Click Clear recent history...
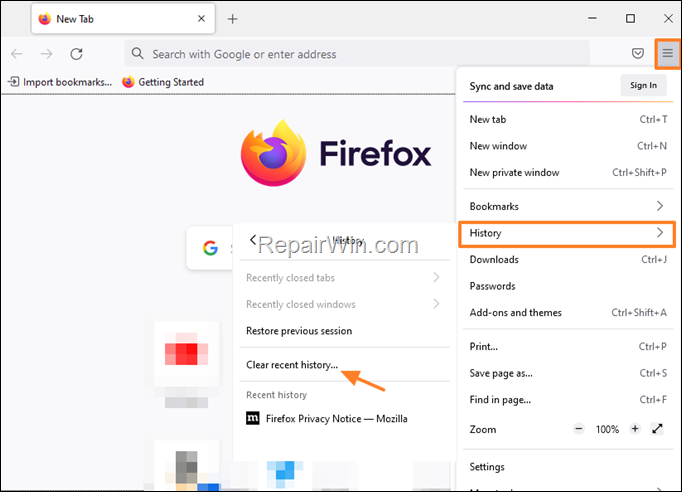Screen dimensions: 682x492 pyautogui.click(x=292, y=365)
